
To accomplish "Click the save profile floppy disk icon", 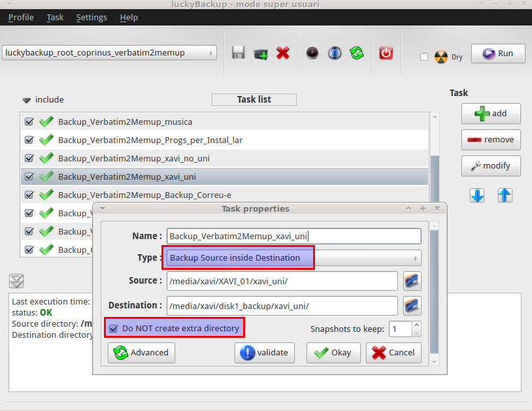I will coord(239,53).
